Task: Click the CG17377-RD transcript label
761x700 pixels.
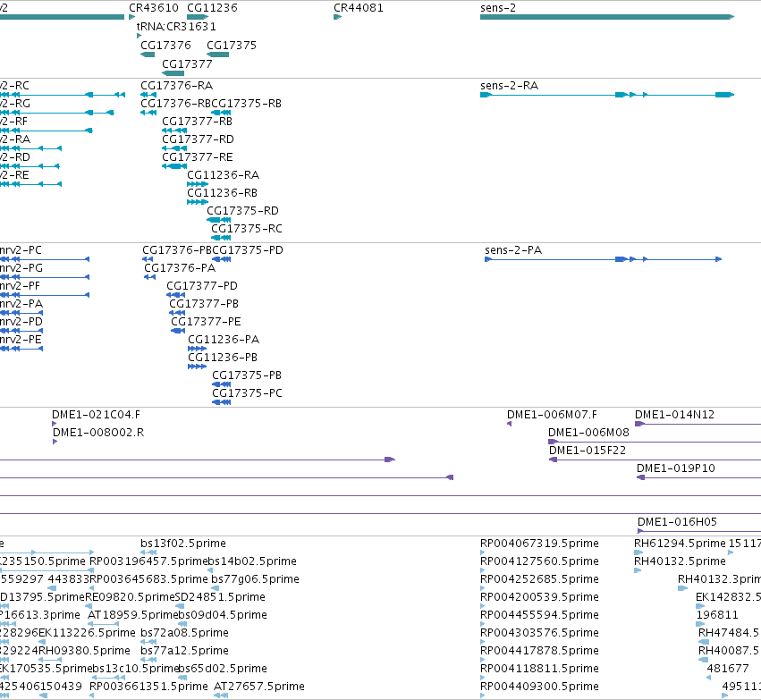Action: point(198,139)
